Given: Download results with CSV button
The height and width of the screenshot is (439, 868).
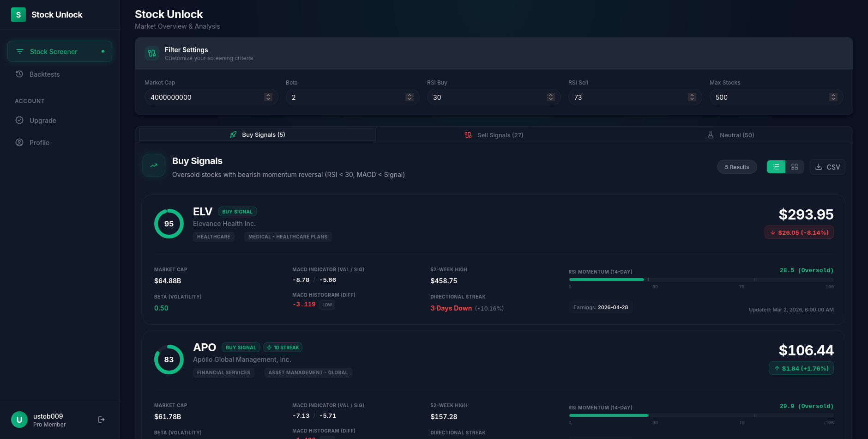Looking at the screenshot, I should point(827,167).
